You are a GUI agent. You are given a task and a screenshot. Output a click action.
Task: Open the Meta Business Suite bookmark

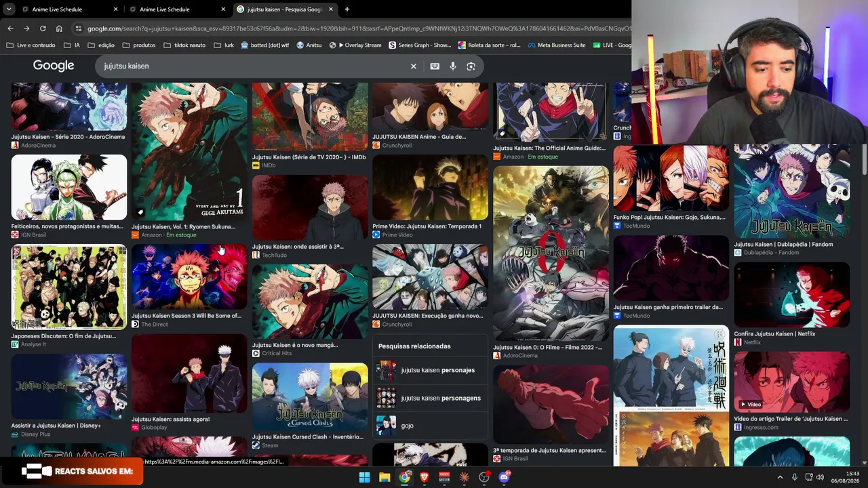pos(557,45)
